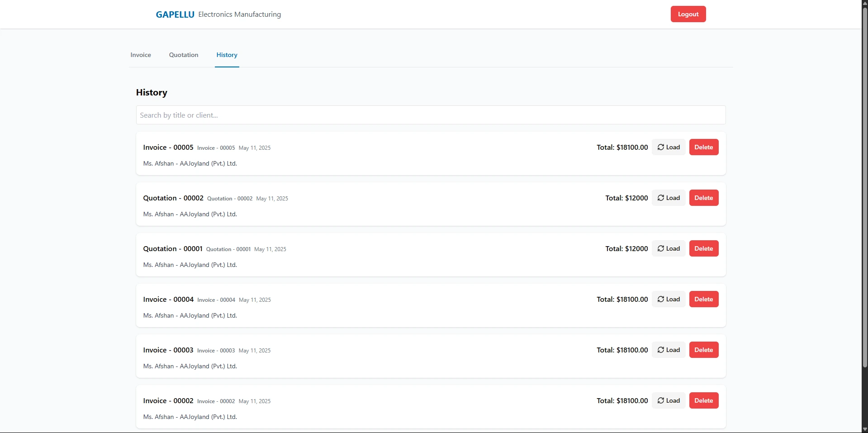The image size is (868, 433).
Task: Delete Invoice - 00004 entry
Action: coord(703,299)
